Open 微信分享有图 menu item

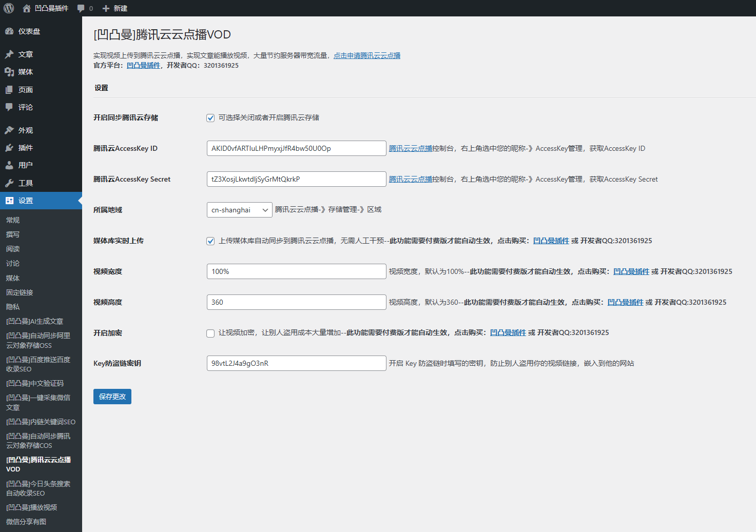(x=26, y=522)
